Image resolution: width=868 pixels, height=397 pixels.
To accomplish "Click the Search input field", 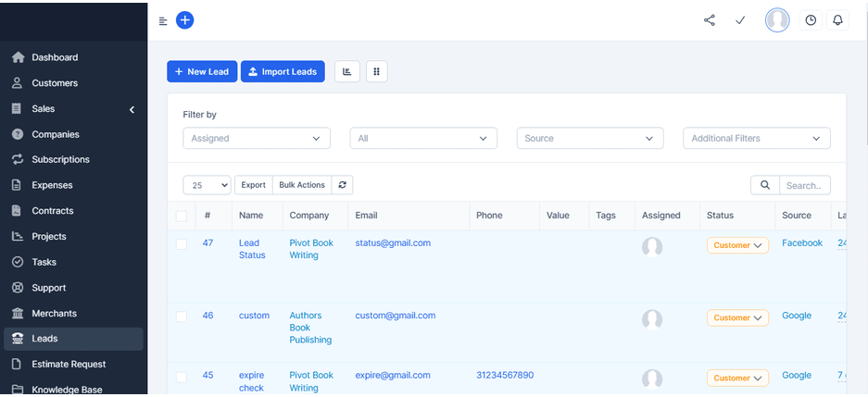I will point(803,185).
